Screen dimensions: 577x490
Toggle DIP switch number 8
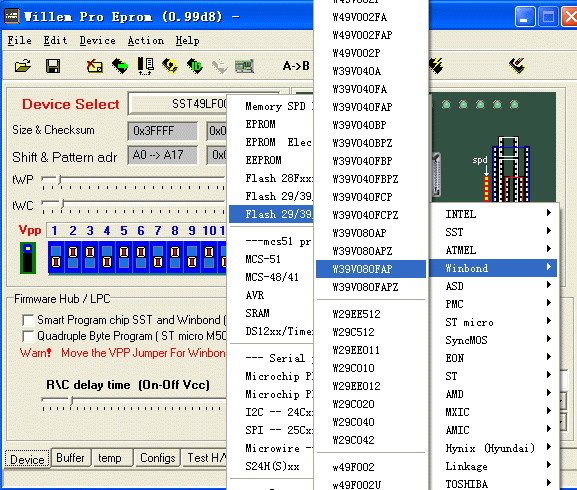pos(175,257)
